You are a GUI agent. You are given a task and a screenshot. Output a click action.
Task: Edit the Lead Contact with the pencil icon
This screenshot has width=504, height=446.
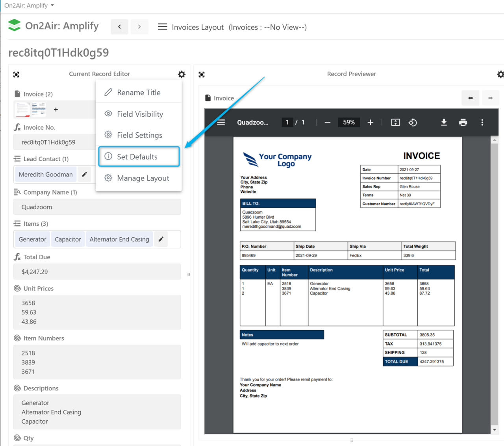[85, 174]
